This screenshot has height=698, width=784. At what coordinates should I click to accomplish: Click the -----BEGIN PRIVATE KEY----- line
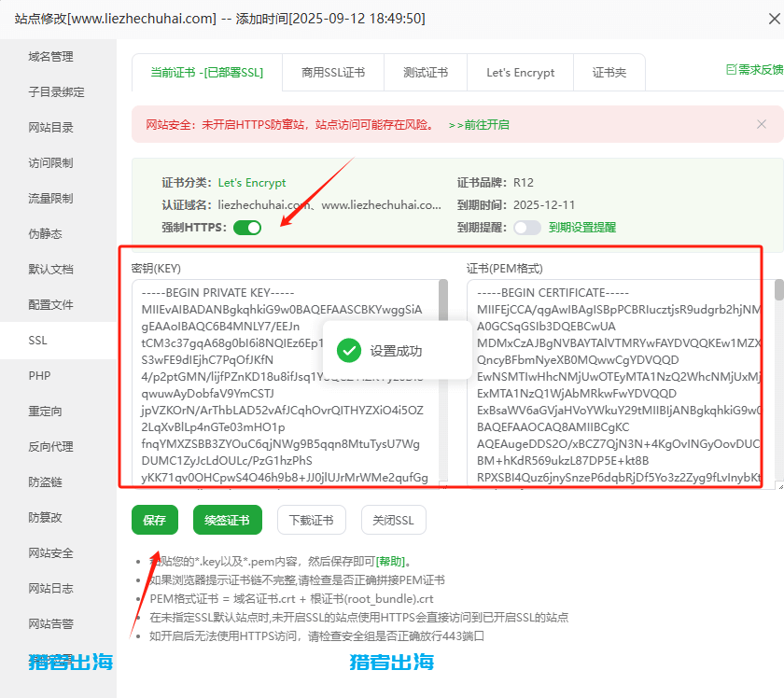[218, 292]
